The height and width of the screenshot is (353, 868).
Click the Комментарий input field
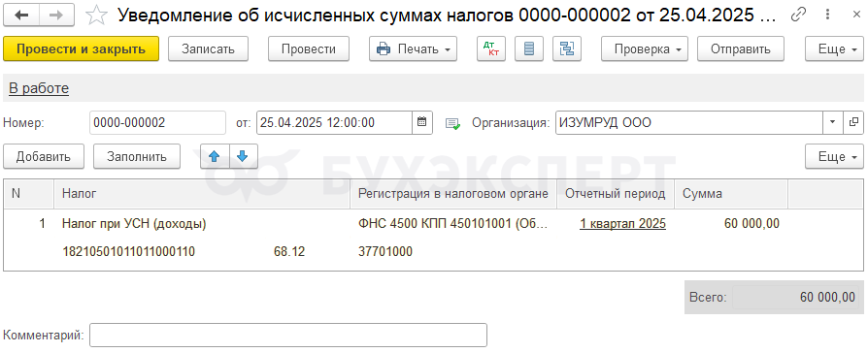[x=288, y=336]
